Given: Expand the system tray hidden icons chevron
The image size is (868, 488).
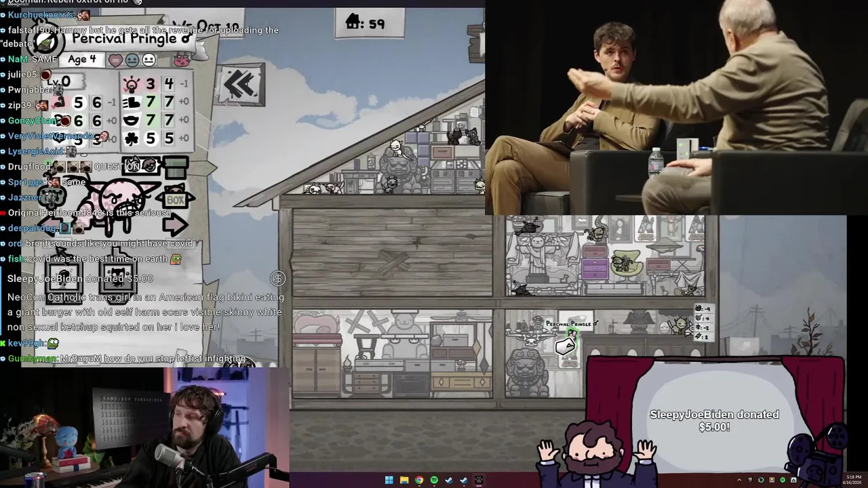Looking at the screenshot, I should click(739, 480).
